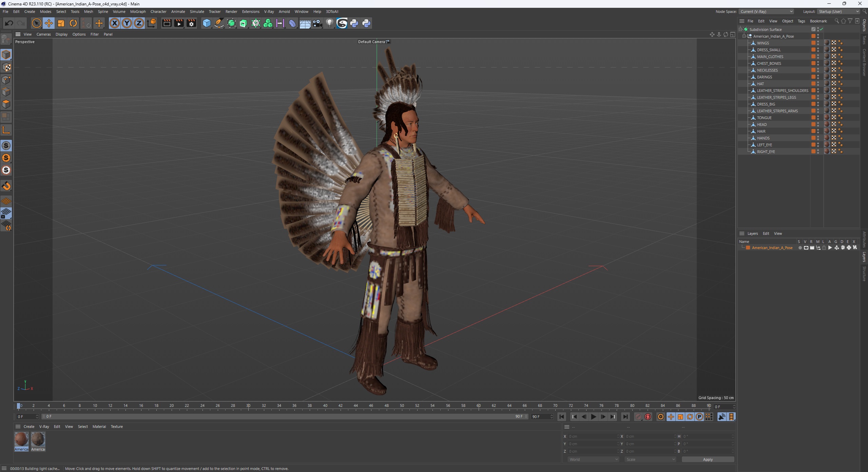Viewport: 868px width, 472px height.
Task: Switch to Texture mode checker icon
Action: pyautogui.click(x=6, y=67)
